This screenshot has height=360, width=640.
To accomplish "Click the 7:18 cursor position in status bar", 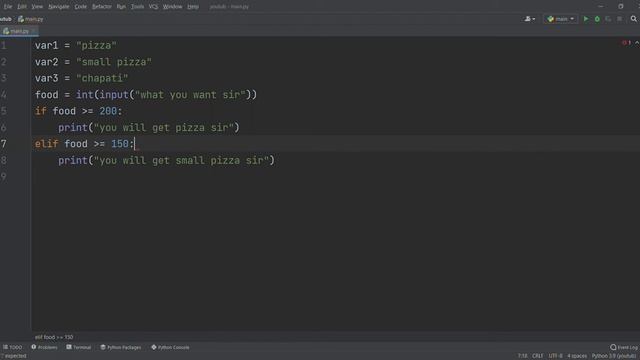I will [x=522, y=356].
